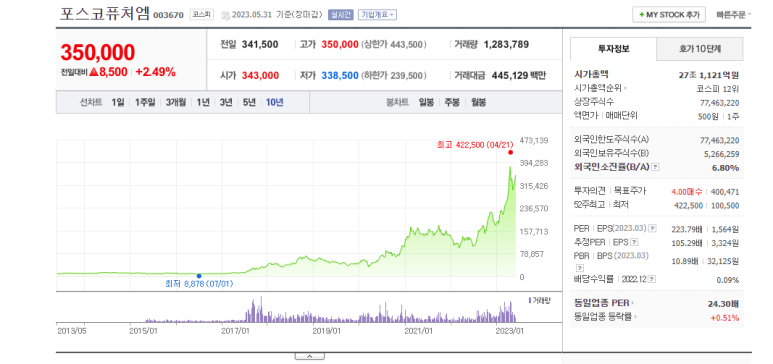The height and width of the screenshot is (364, 773).
Task: Toggle the 실시간 real-time badge
Action: pyautogui.click(x=340, y=14)
